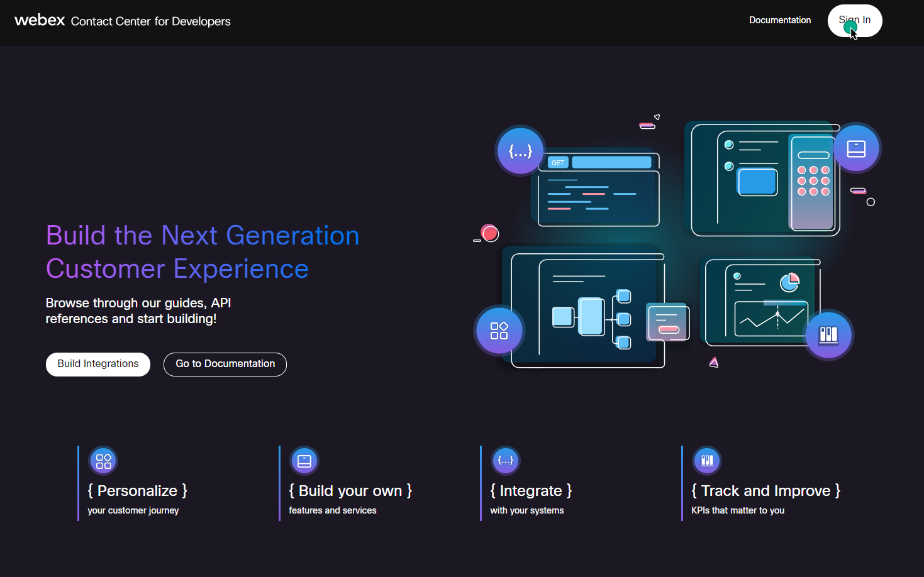
Task: Click the bars badge near the analytics chart
Action: tap(829, 334)
